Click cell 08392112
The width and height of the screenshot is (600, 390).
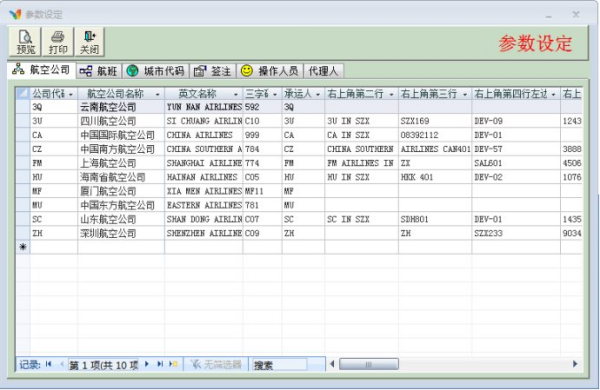coord(435,135)
